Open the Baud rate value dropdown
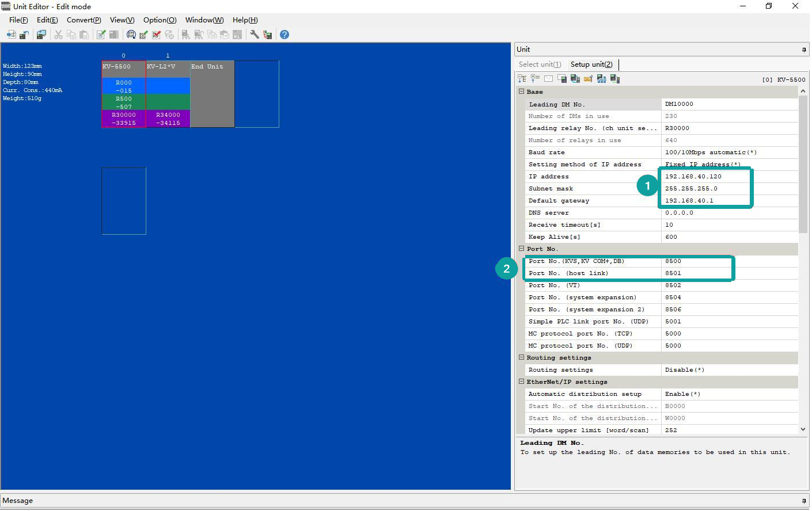 pos(730,152)
